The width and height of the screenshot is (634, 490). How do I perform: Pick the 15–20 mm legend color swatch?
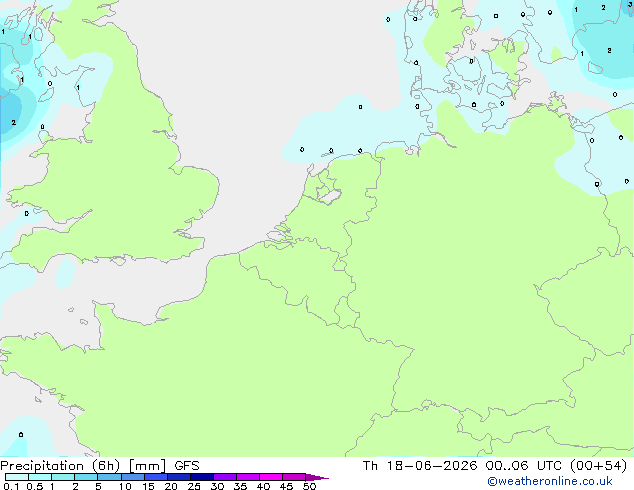pyautogui.click(x=156, y=477)
